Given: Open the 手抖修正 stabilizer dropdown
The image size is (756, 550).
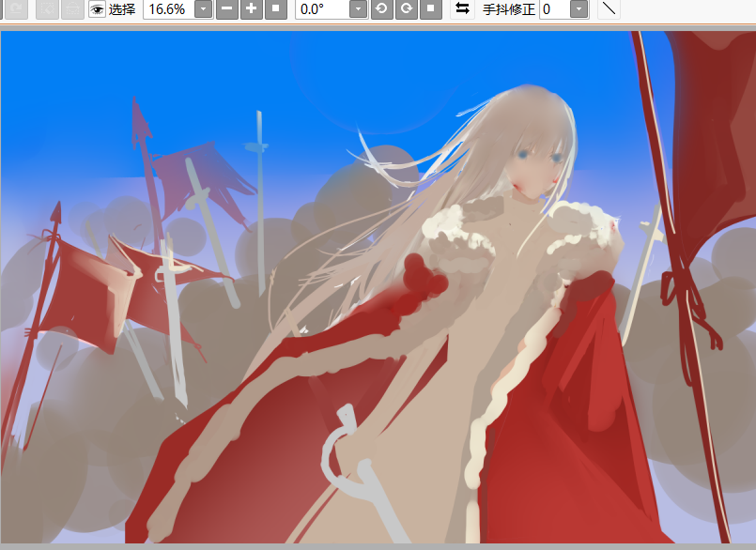Looking at the screenshot, I should coord(579,9).
